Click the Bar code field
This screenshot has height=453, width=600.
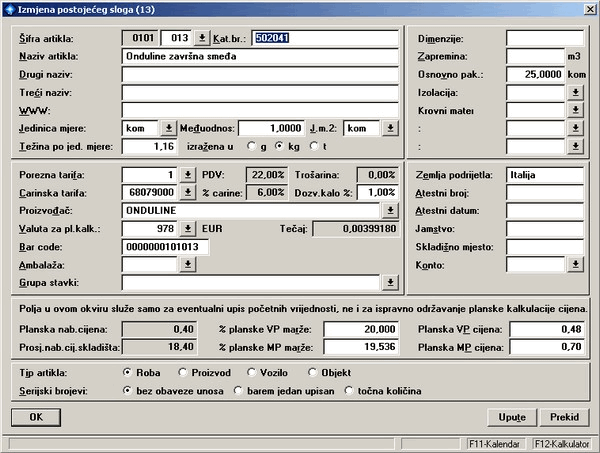(x=165, y=247)
